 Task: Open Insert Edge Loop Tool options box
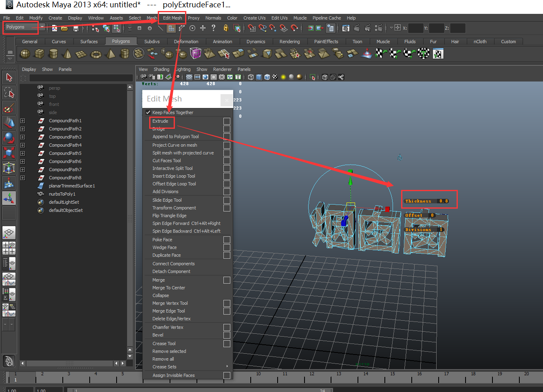pos(227,176)
